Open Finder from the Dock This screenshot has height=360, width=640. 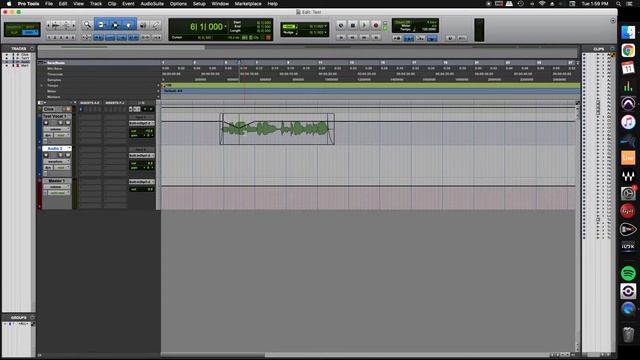click(628, 32)
